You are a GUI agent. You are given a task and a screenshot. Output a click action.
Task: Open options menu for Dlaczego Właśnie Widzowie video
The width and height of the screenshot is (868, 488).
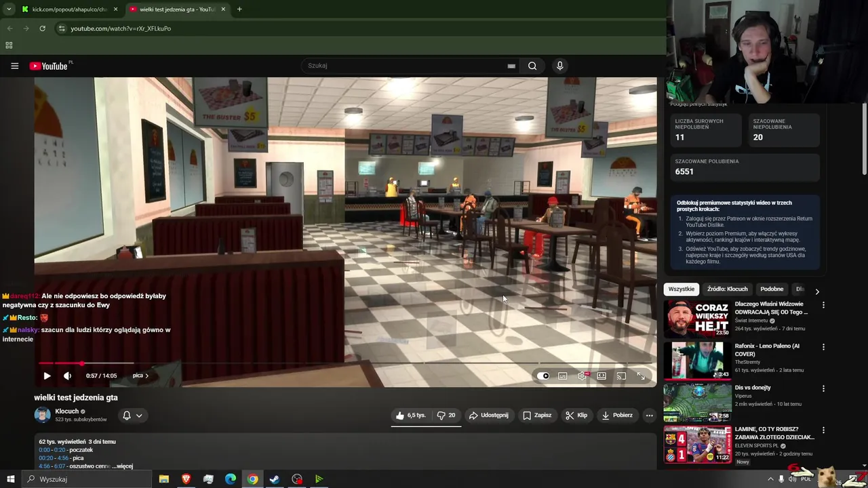coord(823,306)
